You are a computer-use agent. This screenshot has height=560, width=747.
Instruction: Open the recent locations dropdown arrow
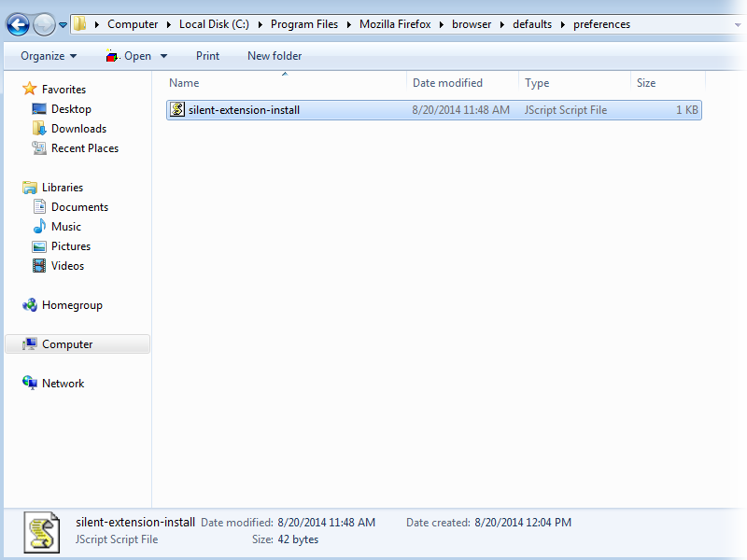(63, 25)
